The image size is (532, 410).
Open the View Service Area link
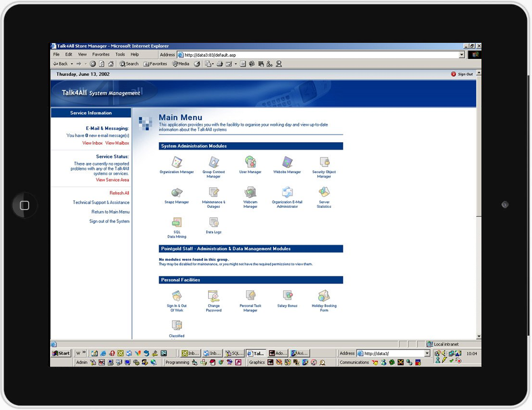click(113, 180)
